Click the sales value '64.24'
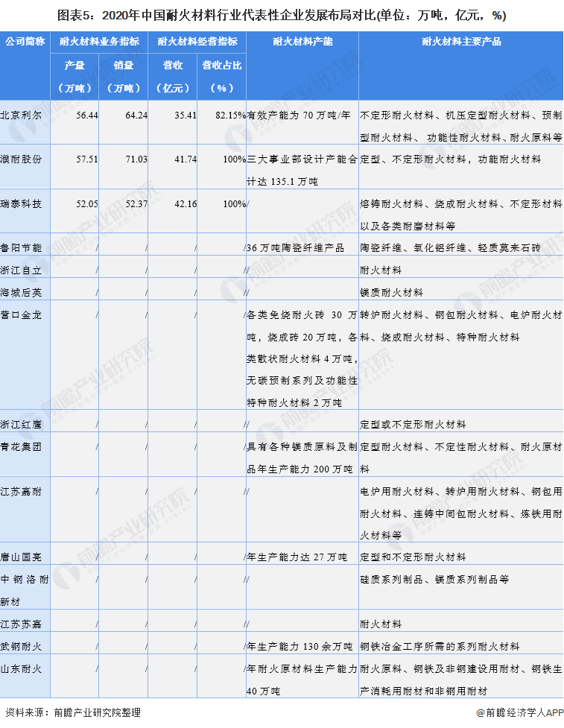This screenshot has height=728, width=564. tap(136, 115)
